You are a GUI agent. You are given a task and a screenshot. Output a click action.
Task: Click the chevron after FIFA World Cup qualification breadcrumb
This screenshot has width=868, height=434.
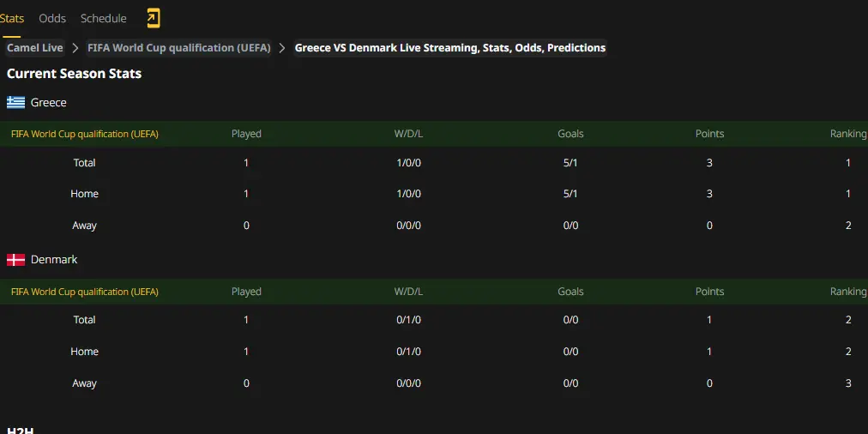click(x=282, y=48)
